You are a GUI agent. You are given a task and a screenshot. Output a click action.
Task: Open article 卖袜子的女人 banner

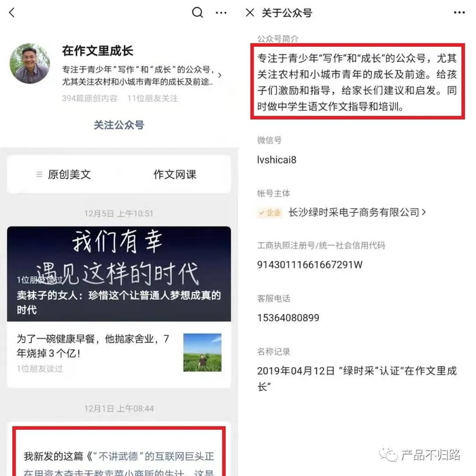[119, 274]
